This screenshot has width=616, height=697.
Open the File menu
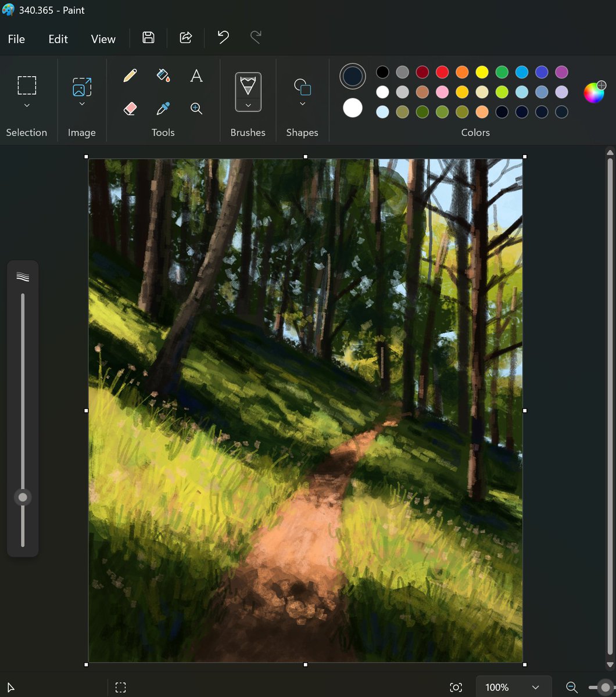[x=16, y=39]
